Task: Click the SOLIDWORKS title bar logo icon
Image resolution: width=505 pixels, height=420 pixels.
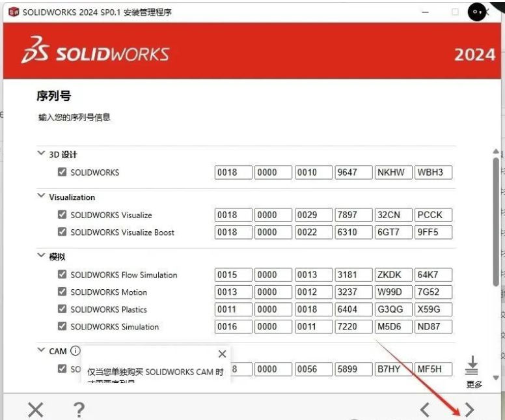Action: click(14, 12)
